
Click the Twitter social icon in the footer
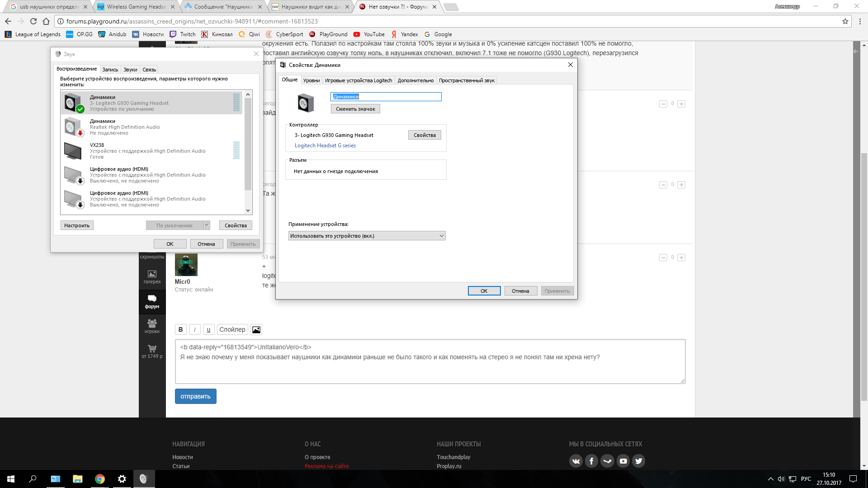click(638, 461)
